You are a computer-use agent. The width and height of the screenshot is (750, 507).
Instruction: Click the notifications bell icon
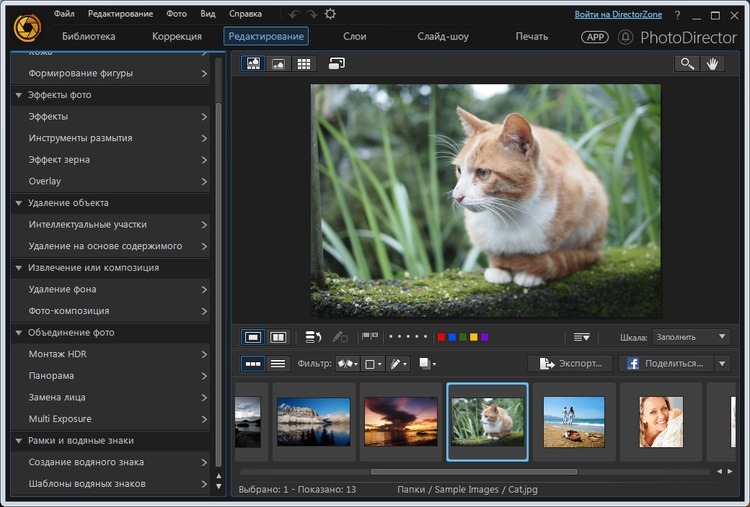pos(625,37)
